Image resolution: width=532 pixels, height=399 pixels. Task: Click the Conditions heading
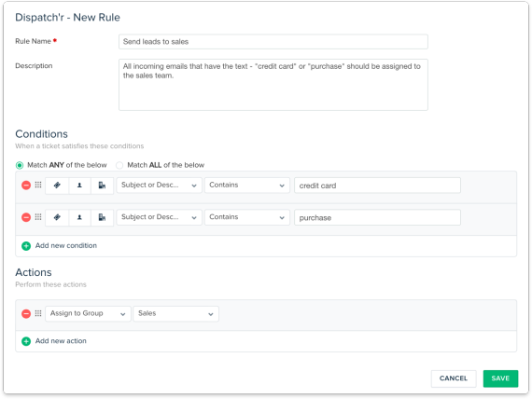41,134
